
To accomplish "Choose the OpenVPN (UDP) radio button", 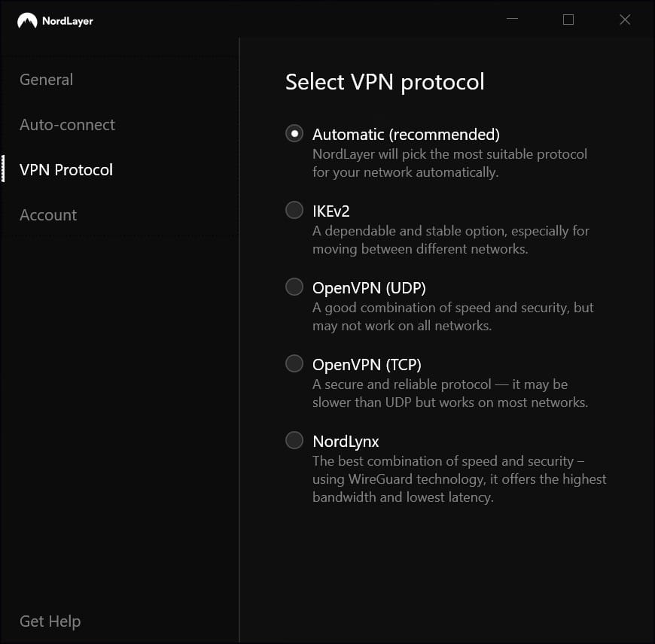I will pos(294,287).
